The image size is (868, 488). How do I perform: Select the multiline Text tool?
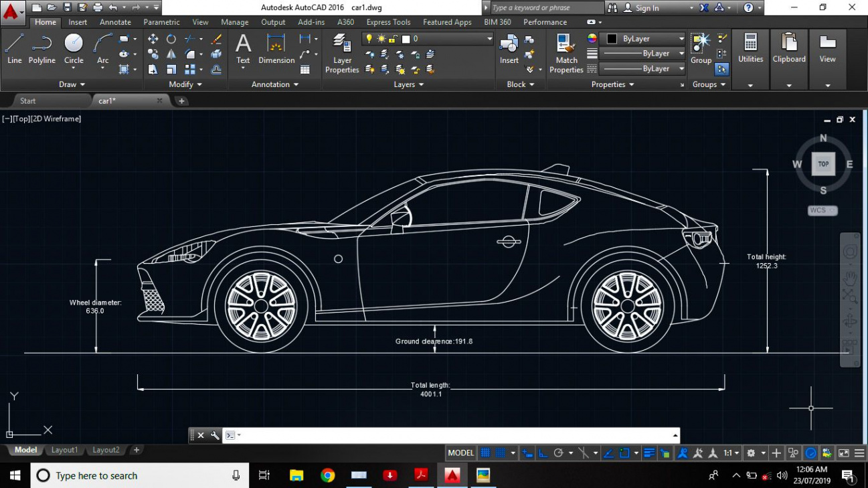tap(243, 49)
